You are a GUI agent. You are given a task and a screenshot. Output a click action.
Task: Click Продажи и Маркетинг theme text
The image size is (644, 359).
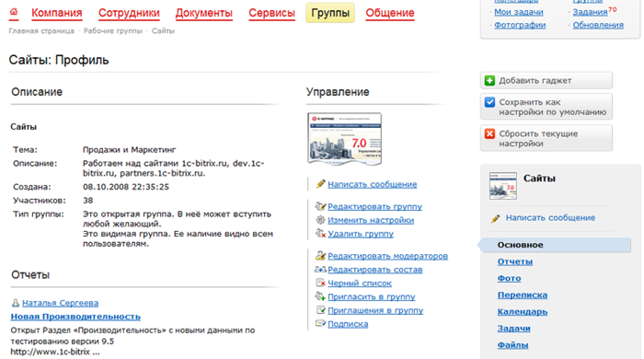pyautogui.click(x=130, y=149)
